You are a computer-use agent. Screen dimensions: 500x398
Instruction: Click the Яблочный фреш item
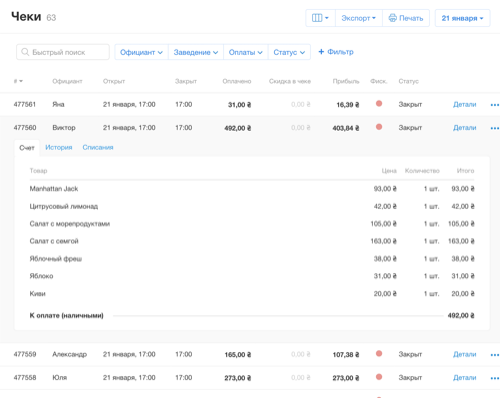click(56, 259)
